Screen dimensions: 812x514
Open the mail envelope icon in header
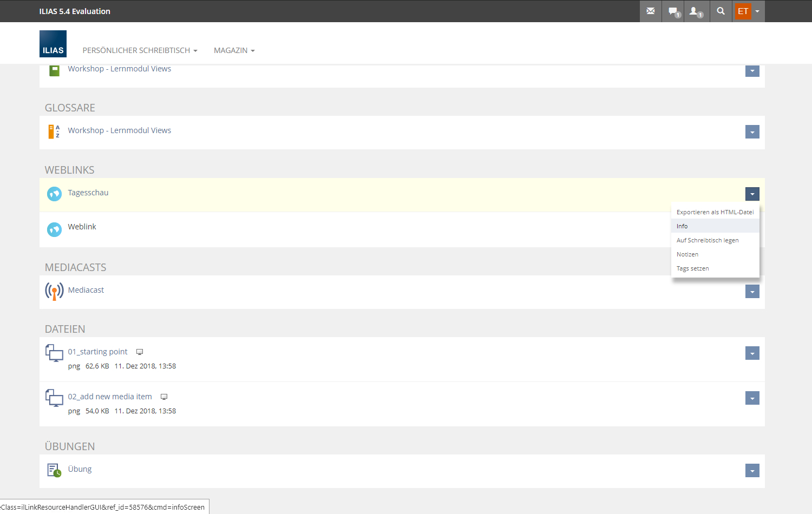(x=650, y=11)
